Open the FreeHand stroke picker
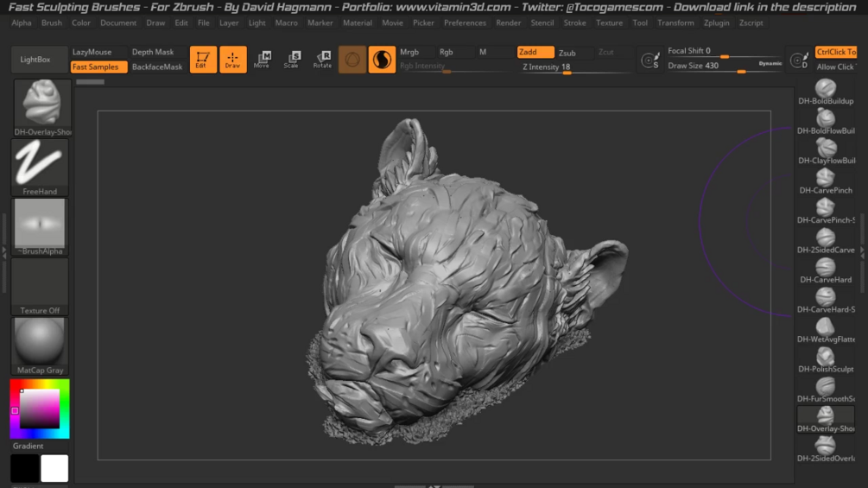 pyautogui.click(x=40, y=166)
